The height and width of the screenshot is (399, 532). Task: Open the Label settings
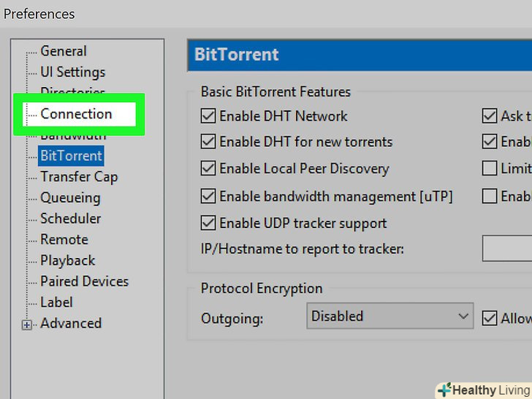coord(56,303)
